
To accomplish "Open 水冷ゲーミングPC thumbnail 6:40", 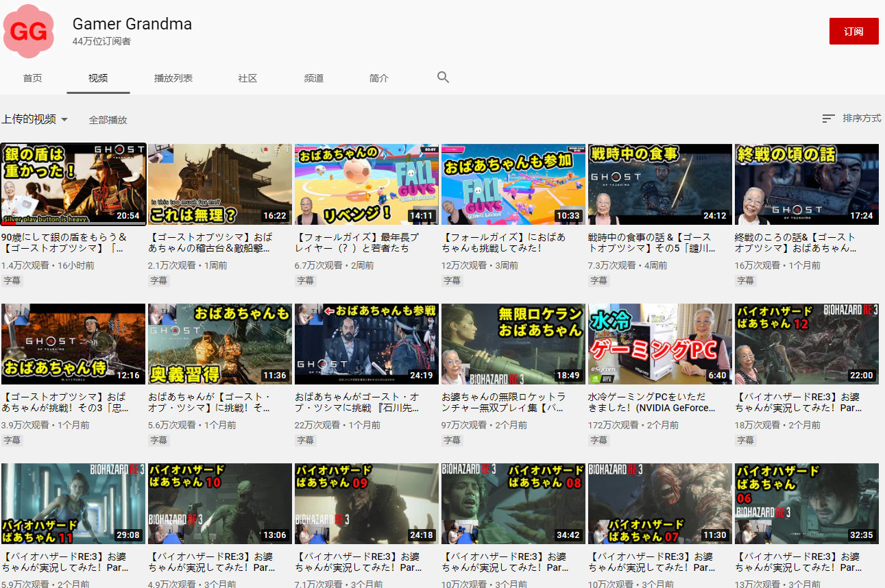I will tap(660, 344).
